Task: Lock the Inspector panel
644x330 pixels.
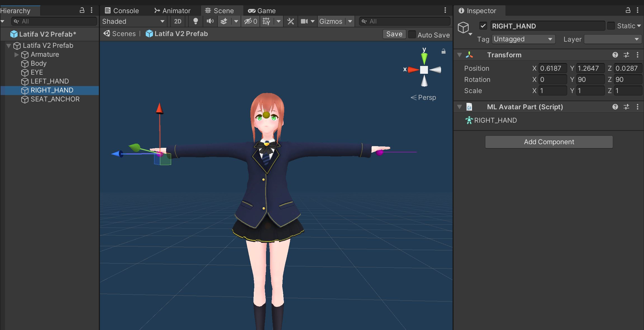Action: pos(628,10)
